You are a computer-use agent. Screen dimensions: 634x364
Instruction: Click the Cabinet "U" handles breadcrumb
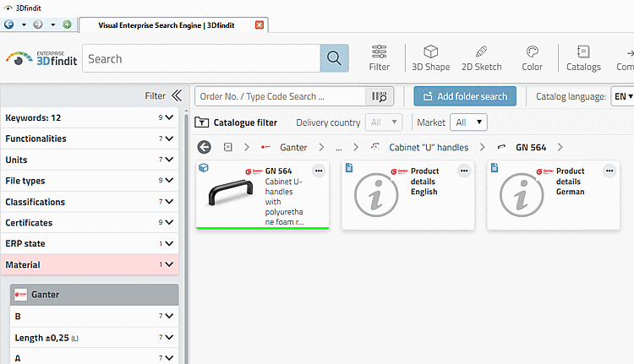click(x=429, y=148)
